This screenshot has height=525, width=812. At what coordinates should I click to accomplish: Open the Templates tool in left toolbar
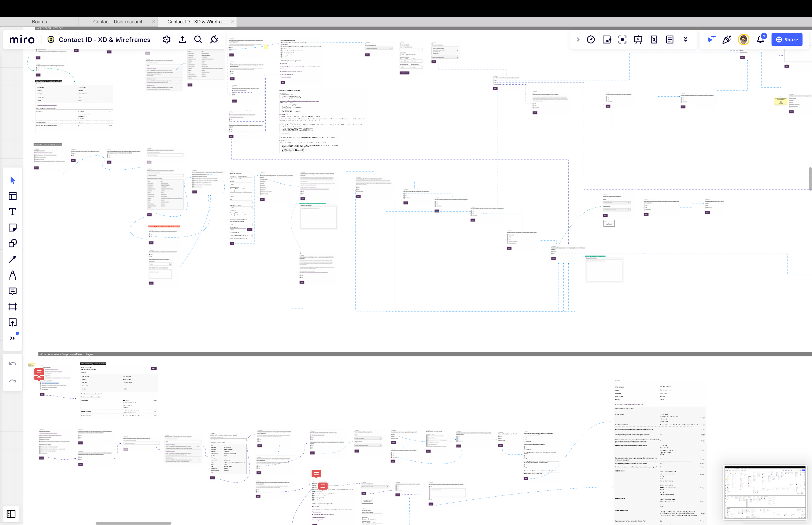(x=13, y=196)
